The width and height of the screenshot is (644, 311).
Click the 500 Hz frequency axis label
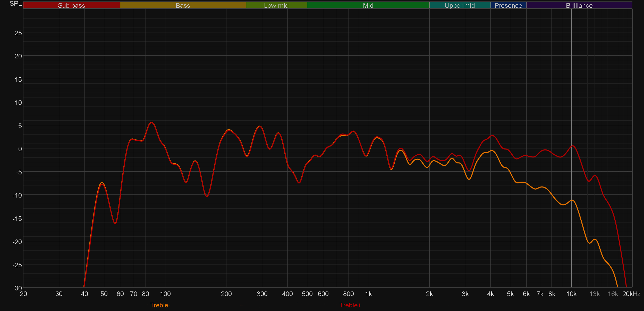pos(307,294)
